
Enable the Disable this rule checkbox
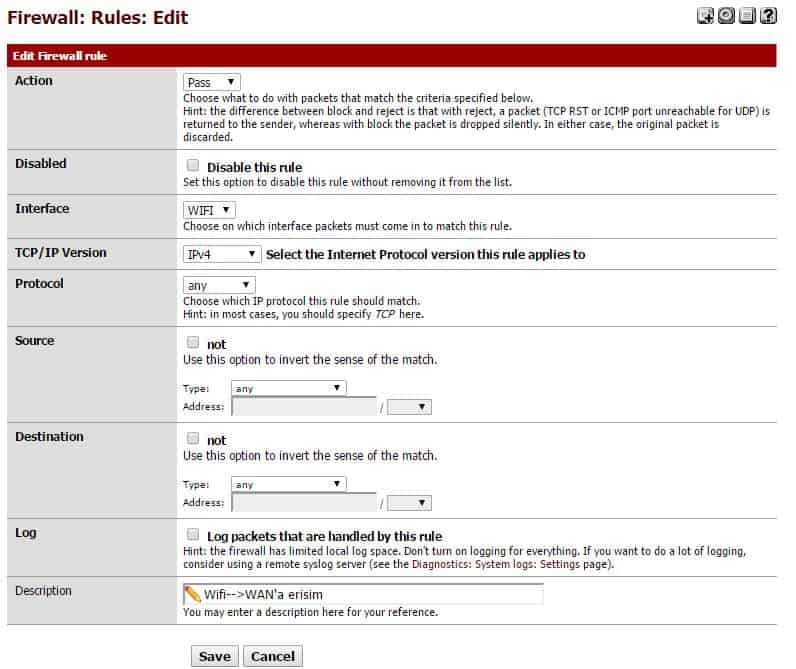tap(193, 166)
